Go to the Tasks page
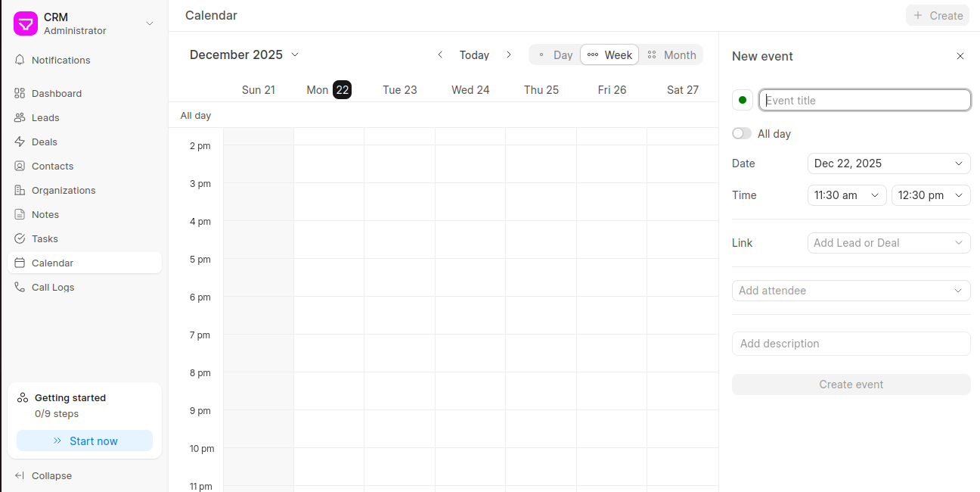Image resolution: width=980 pixels, height=492 pixels. click(46, 238)
